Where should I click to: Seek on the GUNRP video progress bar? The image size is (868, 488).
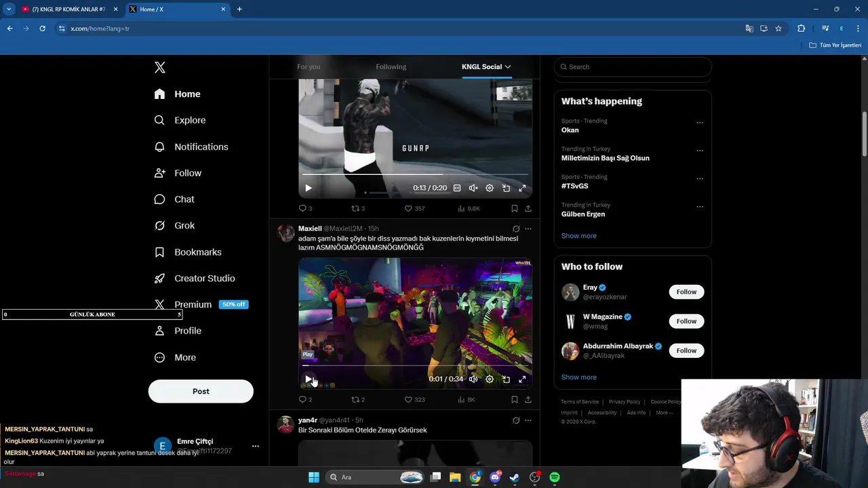[415, 174]
